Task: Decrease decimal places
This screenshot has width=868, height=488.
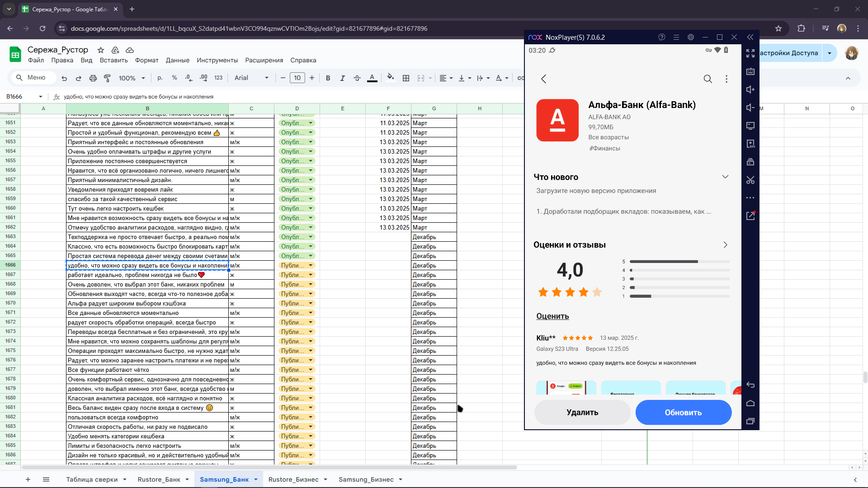Action: click(189, 78)
